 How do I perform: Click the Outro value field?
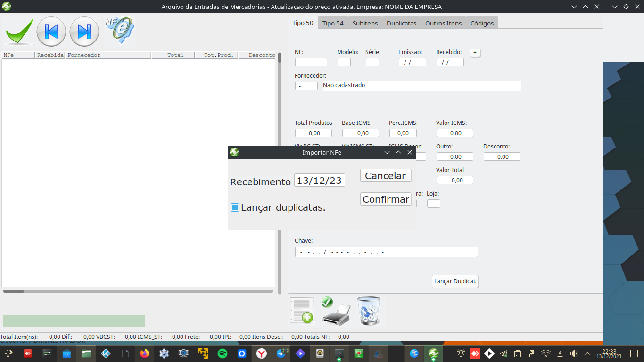click(x=455, y=156)
